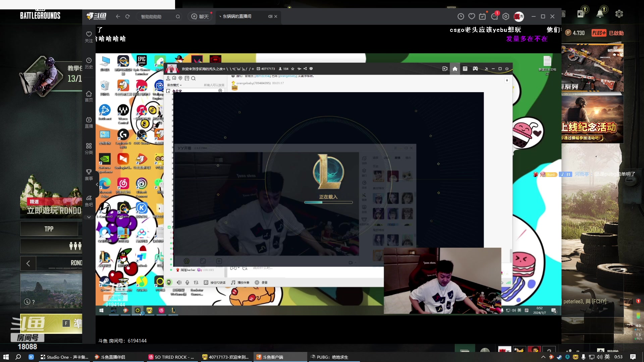Click the BATTLEGROUNDS logo

coord(40,15)
